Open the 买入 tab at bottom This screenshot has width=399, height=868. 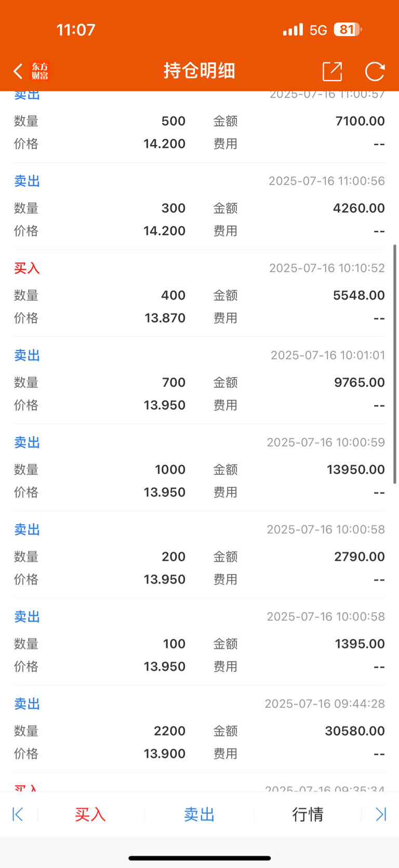coord(90,814)
